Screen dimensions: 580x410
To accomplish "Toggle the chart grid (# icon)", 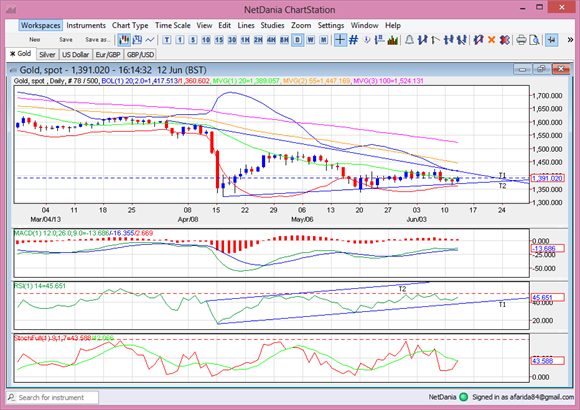I will pos(354,40).
